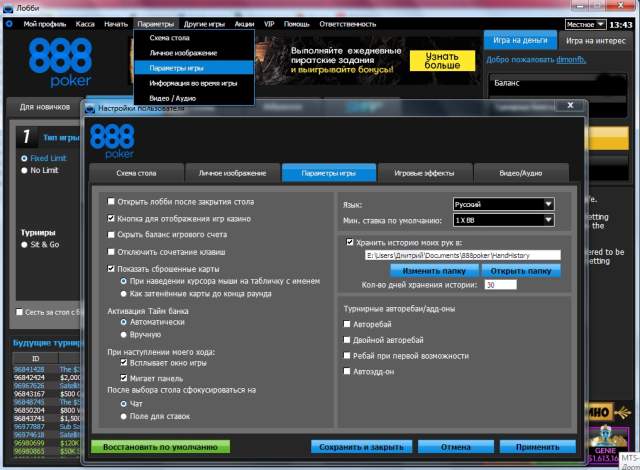Open the Язык dropdown showing Русский

click(x=503, y=204)
